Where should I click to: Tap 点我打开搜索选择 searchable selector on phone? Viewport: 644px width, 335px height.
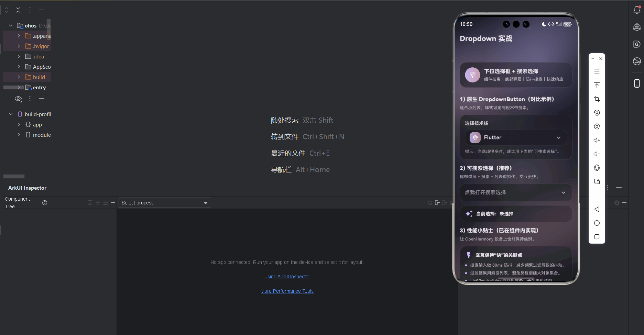pos(515,192)
